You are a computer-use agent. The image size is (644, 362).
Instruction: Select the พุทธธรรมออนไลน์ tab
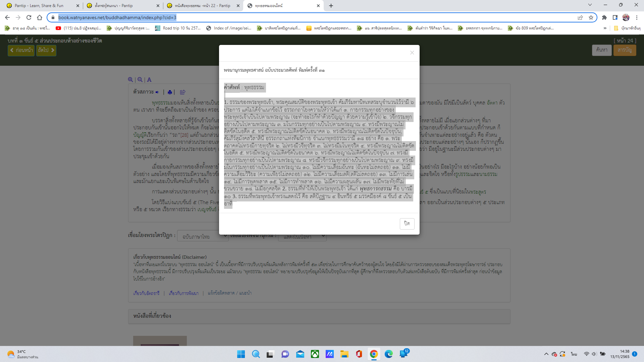point(283,6)
